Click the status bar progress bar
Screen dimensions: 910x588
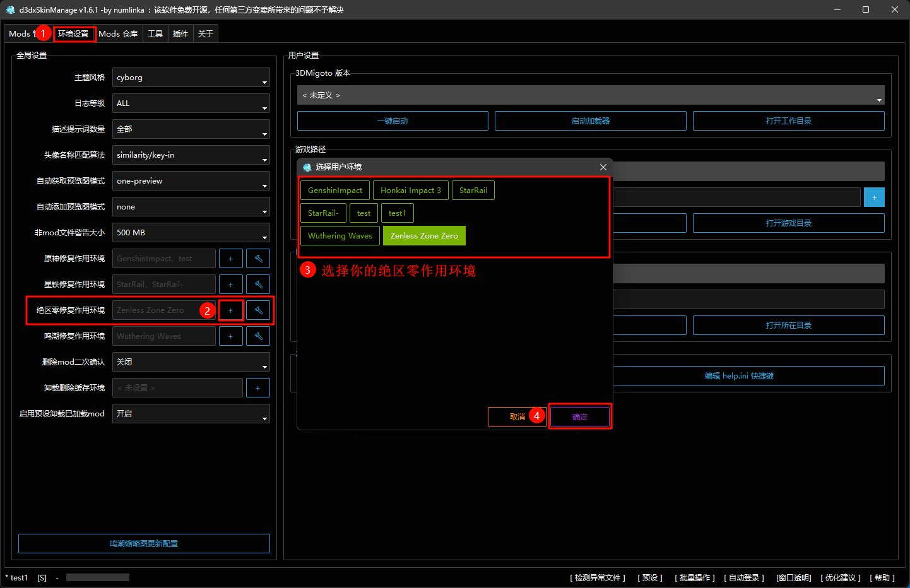point(98,577)
